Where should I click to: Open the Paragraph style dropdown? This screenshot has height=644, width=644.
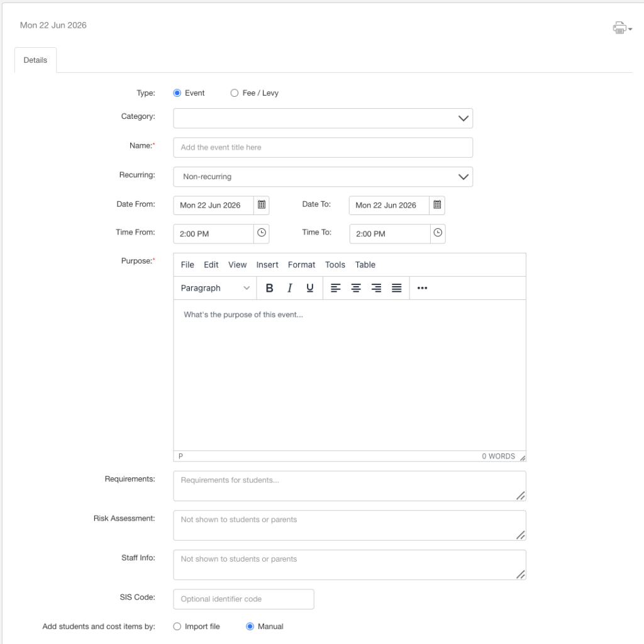click(215, 288)
